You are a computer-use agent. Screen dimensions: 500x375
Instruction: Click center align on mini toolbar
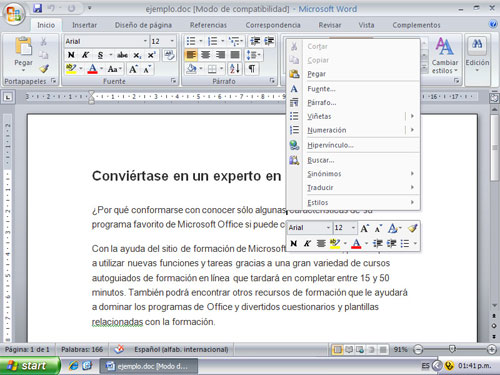(x=321, y=243)
